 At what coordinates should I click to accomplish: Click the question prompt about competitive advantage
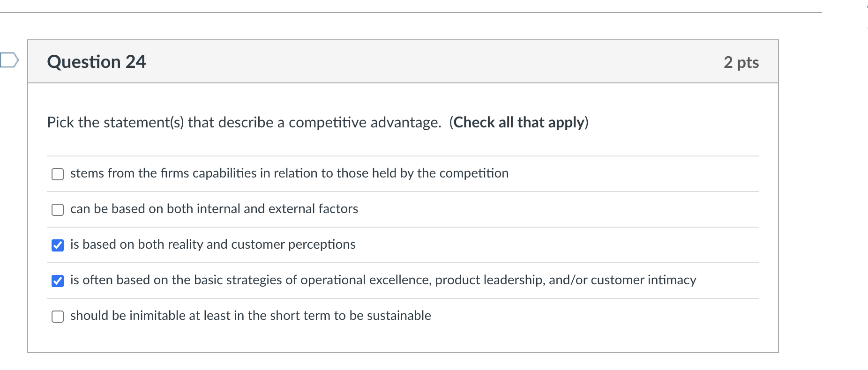coord(244,123)
